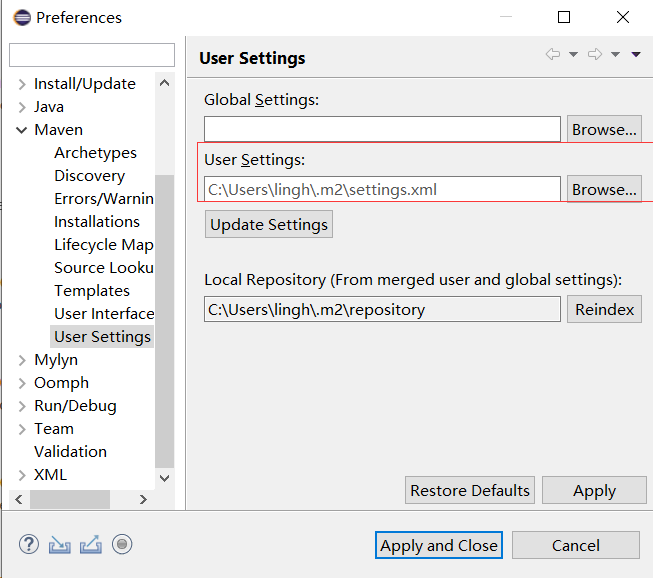
Task: Click horizontal scrollbar right arrow
Action: click(143, 499)
